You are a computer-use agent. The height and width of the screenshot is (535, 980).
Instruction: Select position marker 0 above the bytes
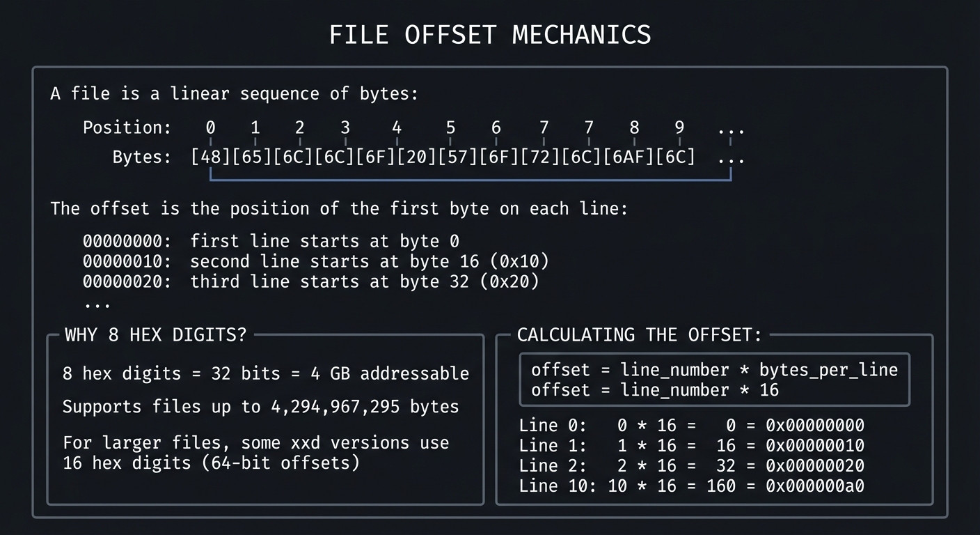210,127
